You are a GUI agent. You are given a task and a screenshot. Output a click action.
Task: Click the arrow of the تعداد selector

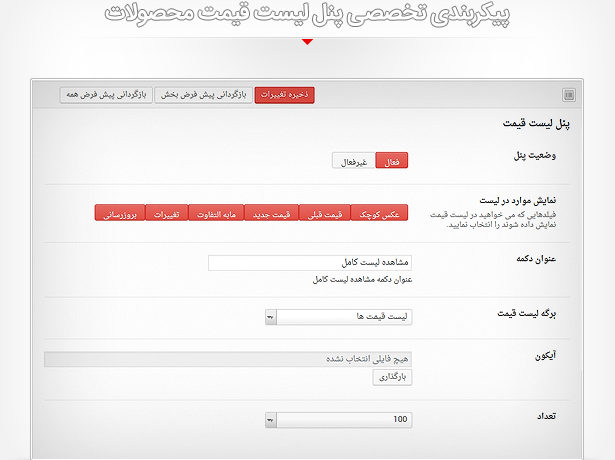pos(271,420)
